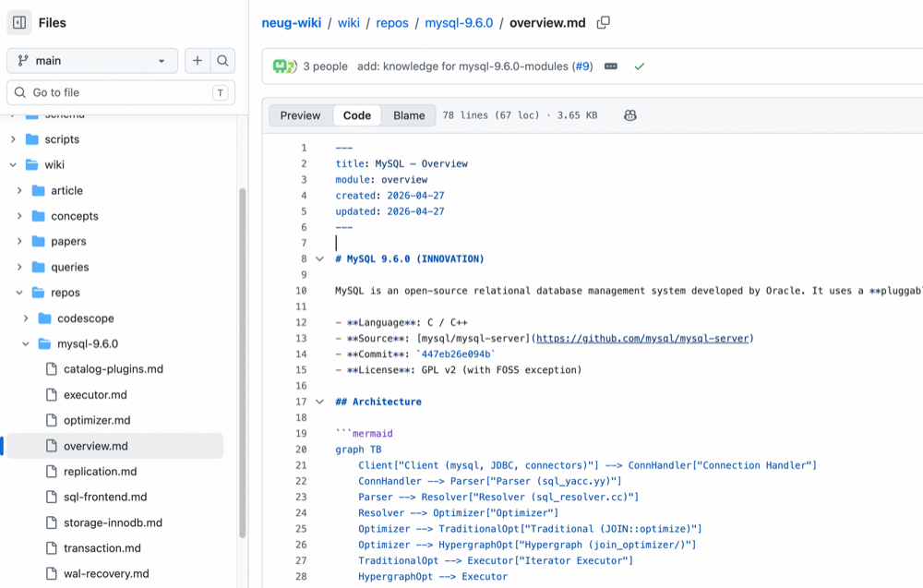Collapse the wiki folder chevron
This screenshot has width=923, height=588.
[13, 165]
